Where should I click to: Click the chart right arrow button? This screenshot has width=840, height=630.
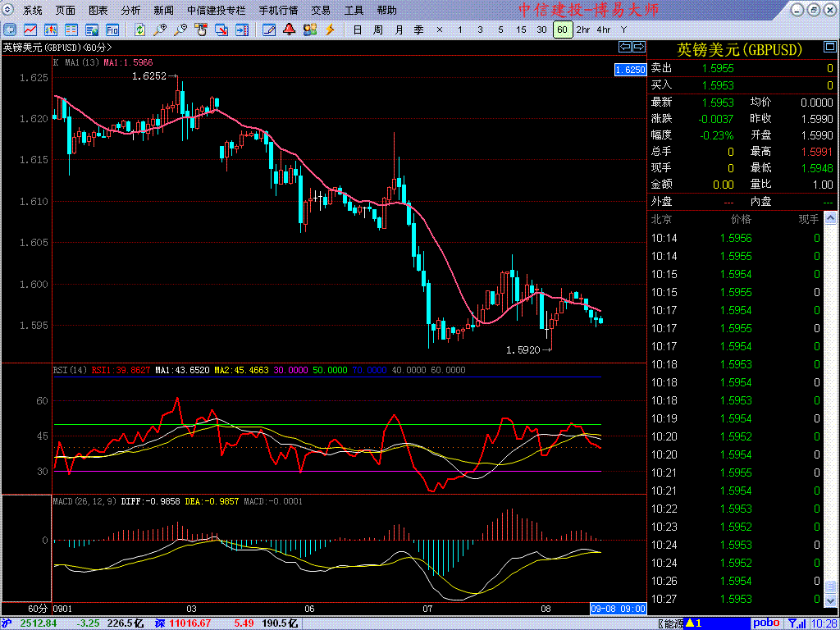638,46
